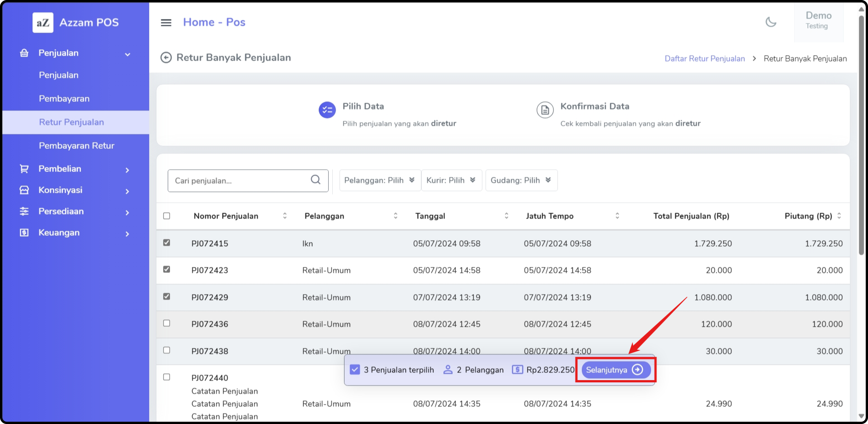This screenshot has height=424, width=868.
Task: Open the Pelanggan: Pilih dropdown
Action: (x=380, y=181)
